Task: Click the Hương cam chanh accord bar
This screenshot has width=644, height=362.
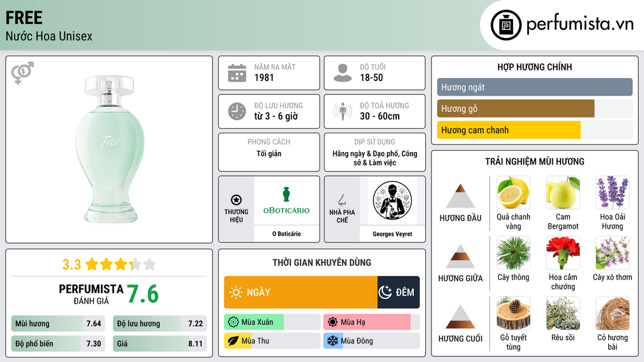Action: click(535, 129)
